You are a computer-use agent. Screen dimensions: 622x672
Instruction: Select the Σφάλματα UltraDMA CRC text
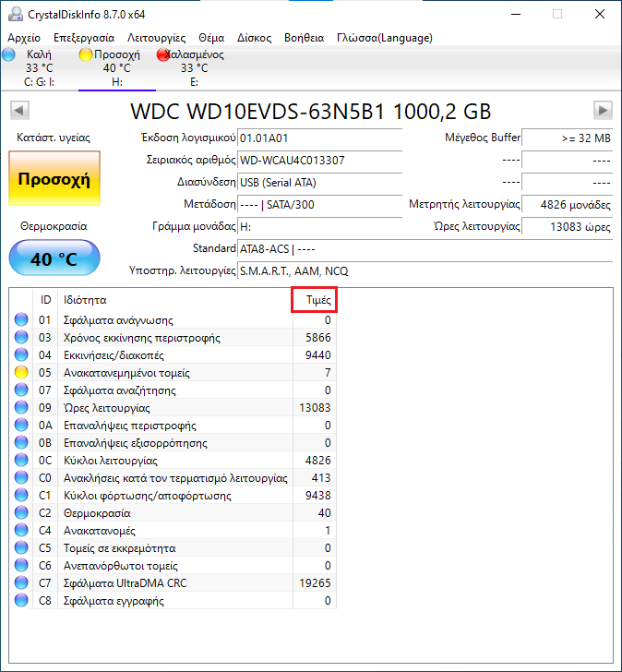click(x=126, y=583)
